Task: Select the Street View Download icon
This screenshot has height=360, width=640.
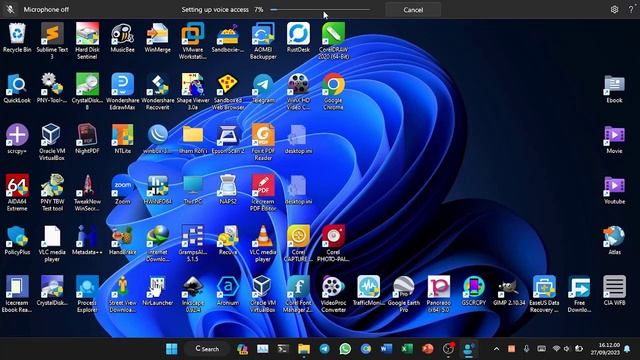Action: (x=122, y=294)
